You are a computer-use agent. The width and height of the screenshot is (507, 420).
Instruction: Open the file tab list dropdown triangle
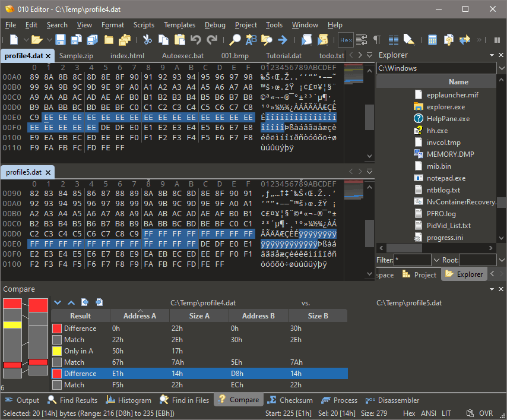(x=370, y=55)
